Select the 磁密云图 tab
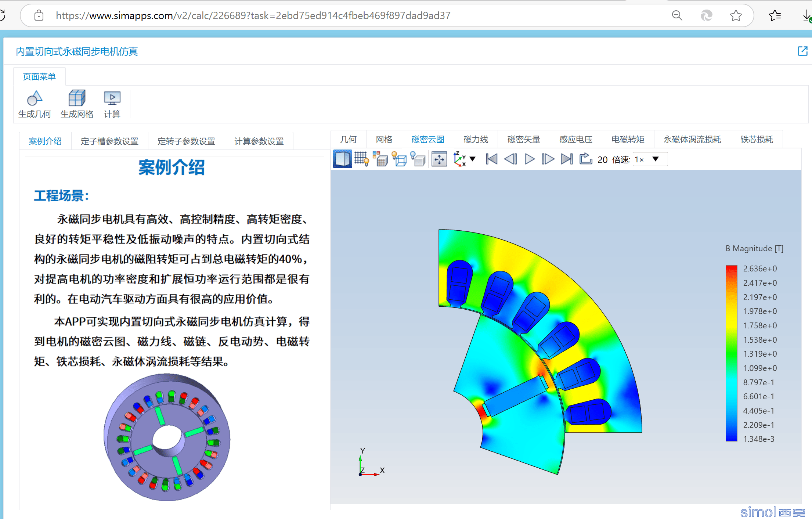This screenshot has height=519, width=812. coord(428,140)
